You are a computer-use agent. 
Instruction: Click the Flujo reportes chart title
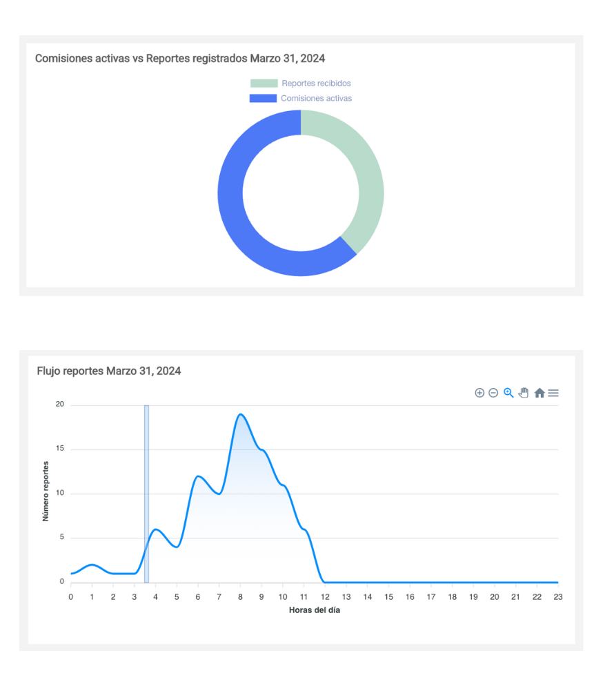point(109,371)
